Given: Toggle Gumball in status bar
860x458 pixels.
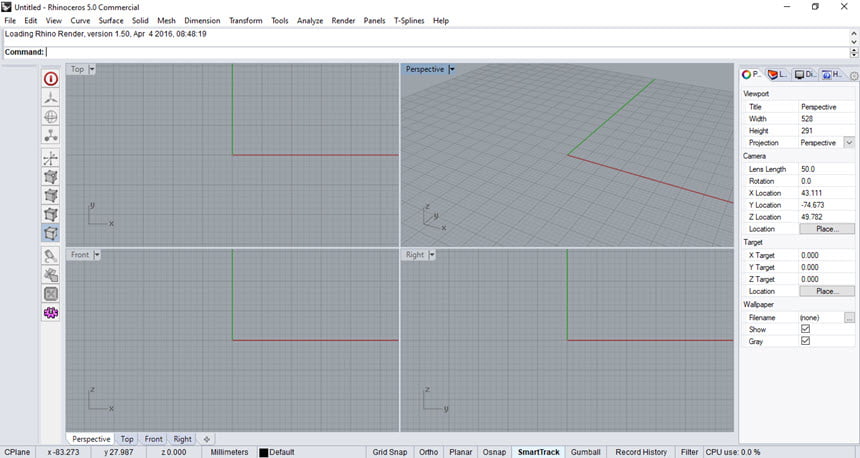Looking at the screenshot, I should pyautogui.click(x=585, y=452).
